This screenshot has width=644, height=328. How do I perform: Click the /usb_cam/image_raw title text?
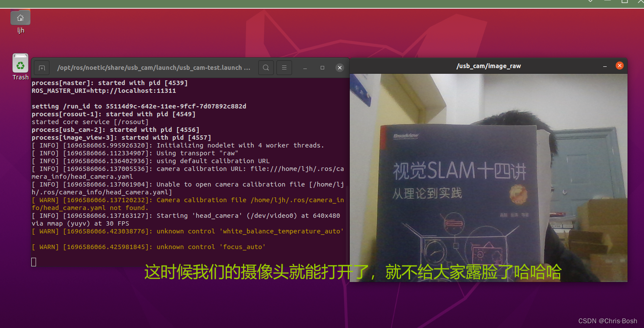tap(489, 66)
